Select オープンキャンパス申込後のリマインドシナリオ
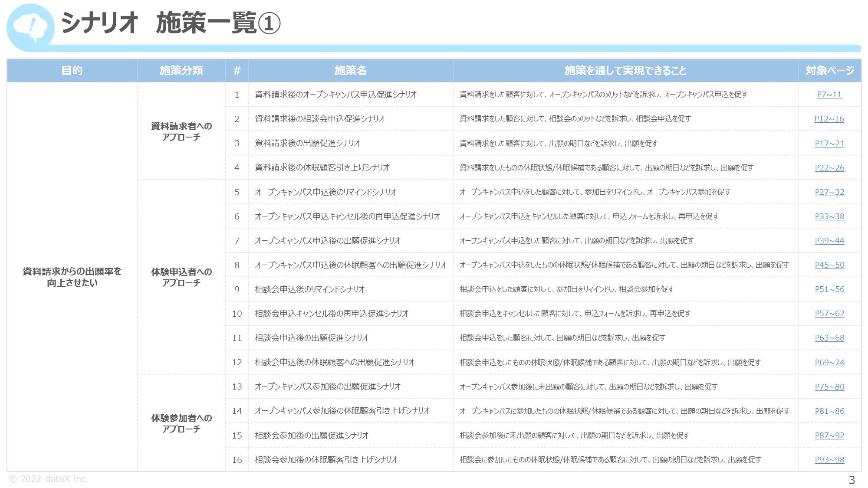 325,192
